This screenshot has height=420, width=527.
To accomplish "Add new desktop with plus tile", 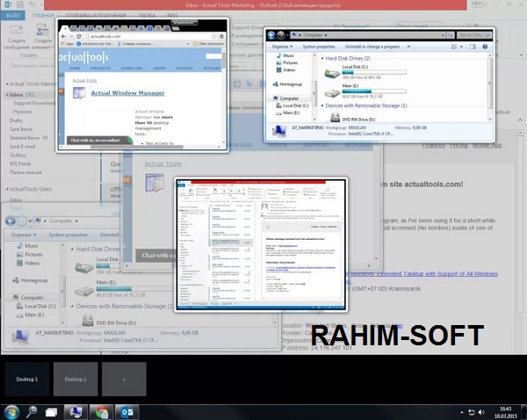I will pos(124,379).
